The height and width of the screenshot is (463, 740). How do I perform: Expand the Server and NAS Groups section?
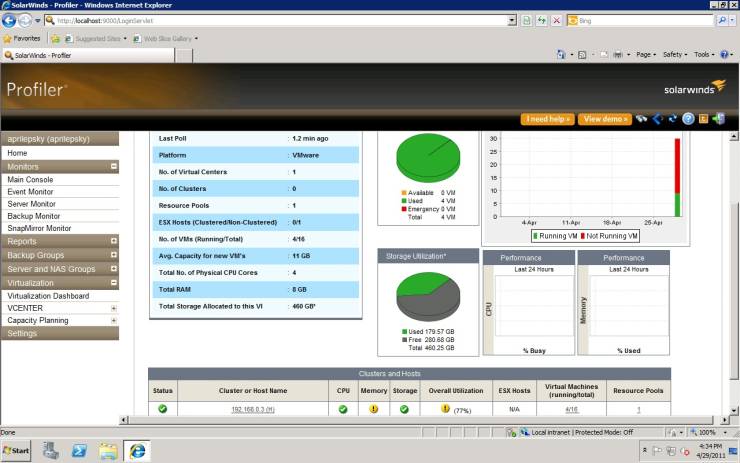114,268
